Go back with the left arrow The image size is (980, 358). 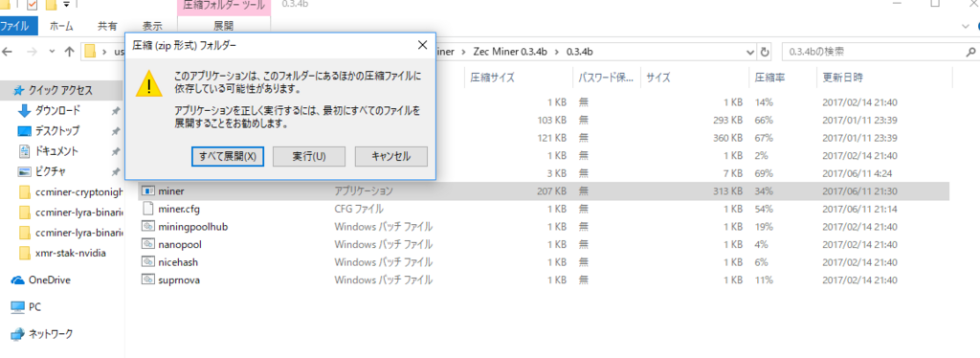tap(8, 52)
